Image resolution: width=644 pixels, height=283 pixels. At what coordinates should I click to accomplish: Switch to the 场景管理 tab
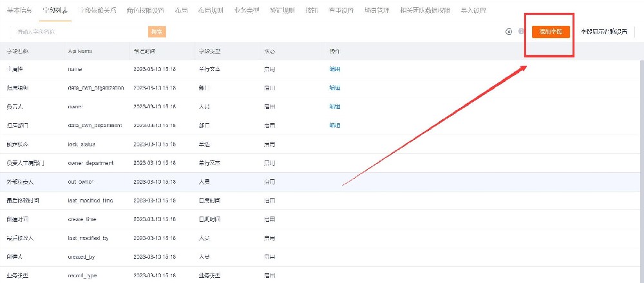pos(377,10)
